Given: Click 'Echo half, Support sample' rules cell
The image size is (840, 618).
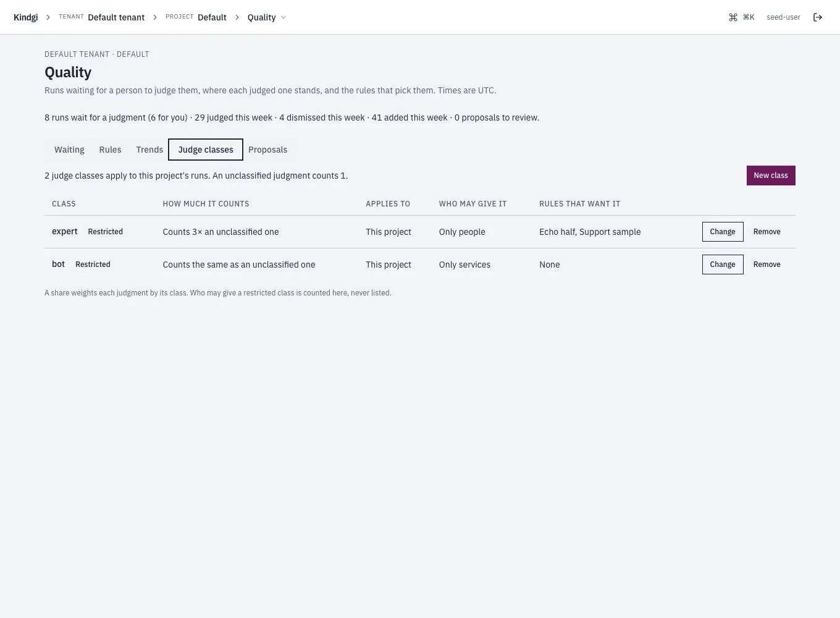Looking at the screenshot, I should pos(590,232).
